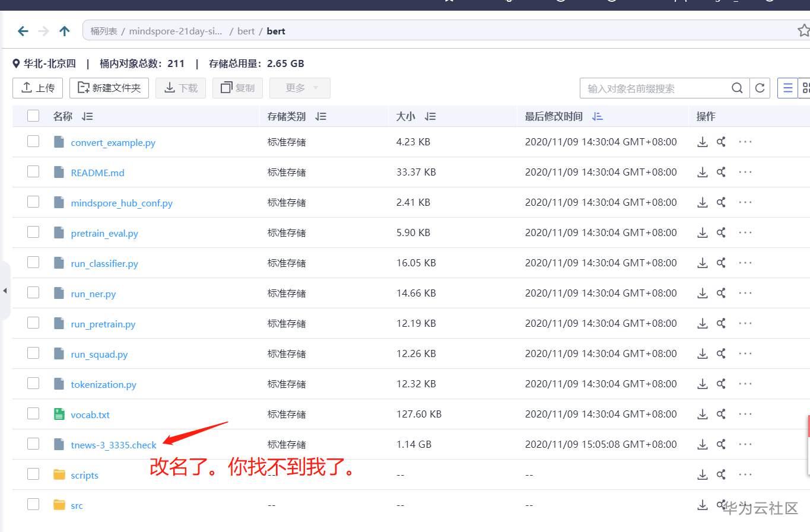Download run_pretrain.py from its row
The image size is (810, 532).
pos(703,323)
